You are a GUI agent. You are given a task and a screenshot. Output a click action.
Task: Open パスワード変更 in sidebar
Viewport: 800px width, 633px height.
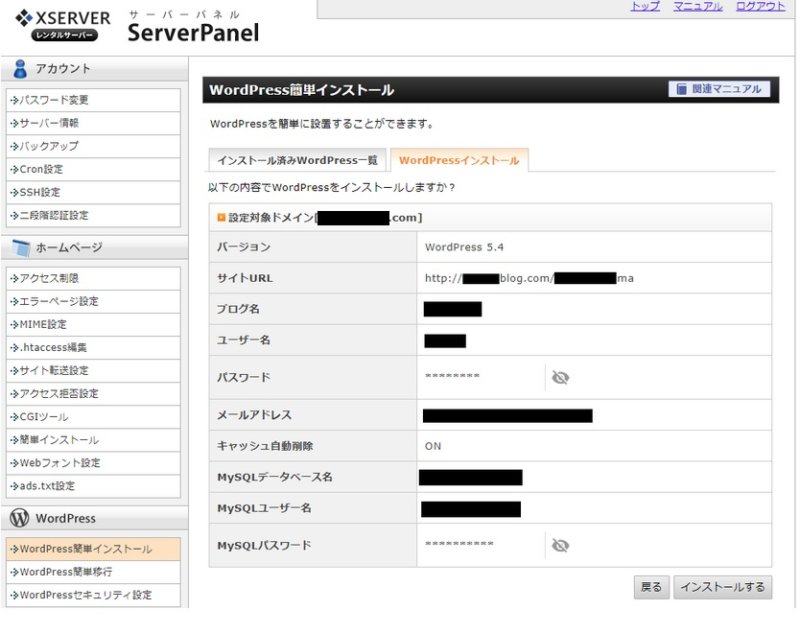tap(93, 100)
